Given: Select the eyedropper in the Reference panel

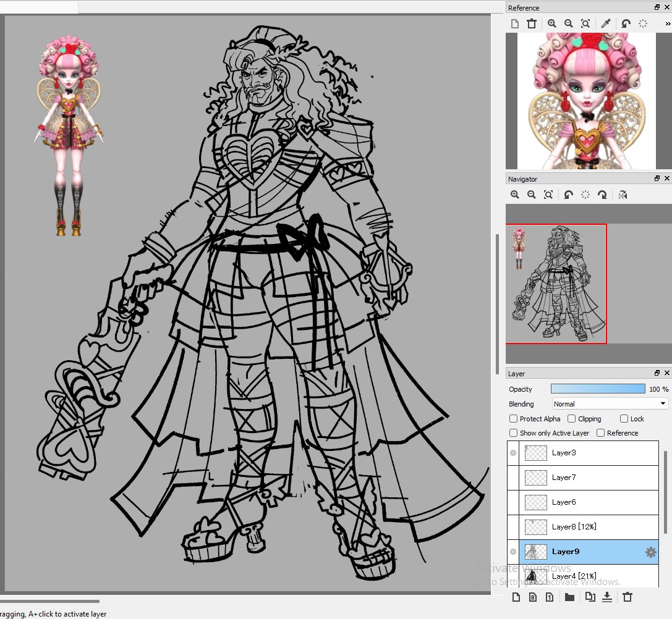Looking at the screenshot, I should click(x=606, y=23).
